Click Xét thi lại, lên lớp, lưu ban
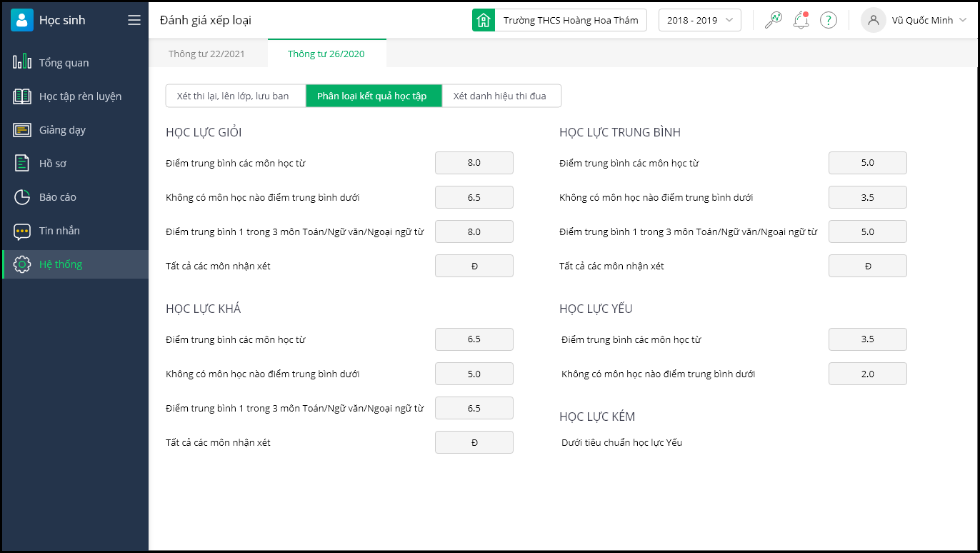The height and width of the screenshot is (553, 980). [233, 96]
